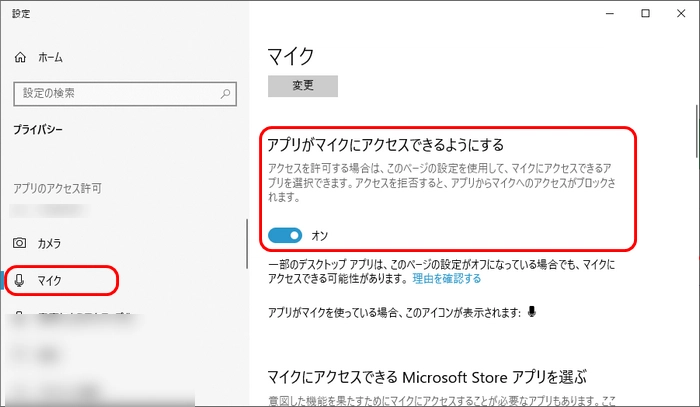
Task: Open the 理由を確認する link
Action: (x=446, y=279)
